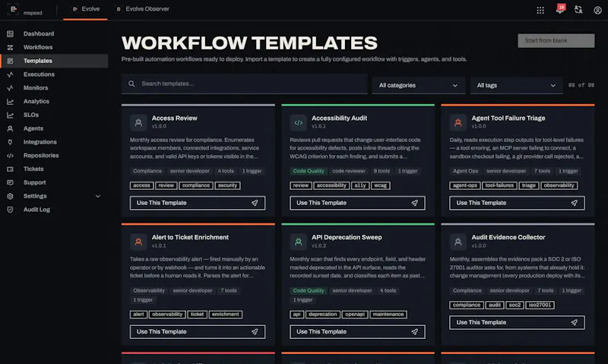The height and width of the screenshot is (364, 608).
Task: Open the All categories dropdown
Action: tap(419, 85)
